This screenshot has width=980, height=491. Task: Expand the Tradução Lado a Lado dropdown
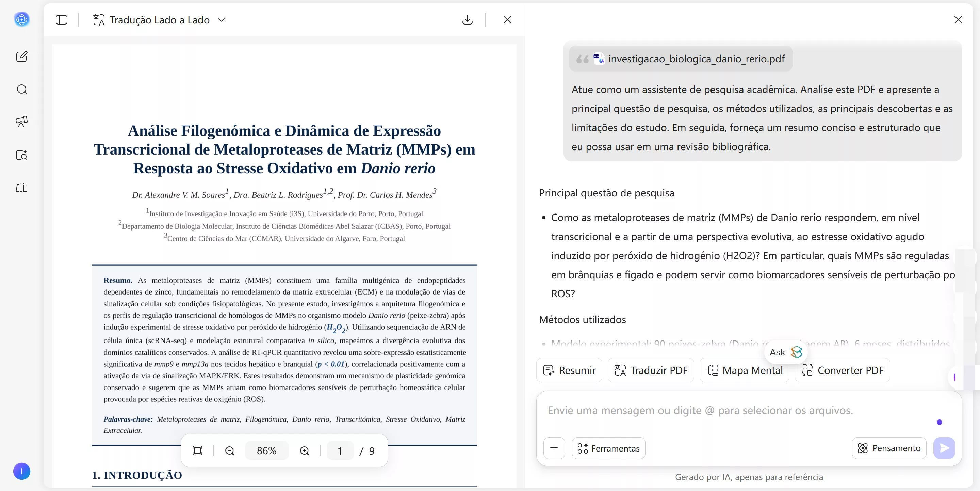click(222, 20)
